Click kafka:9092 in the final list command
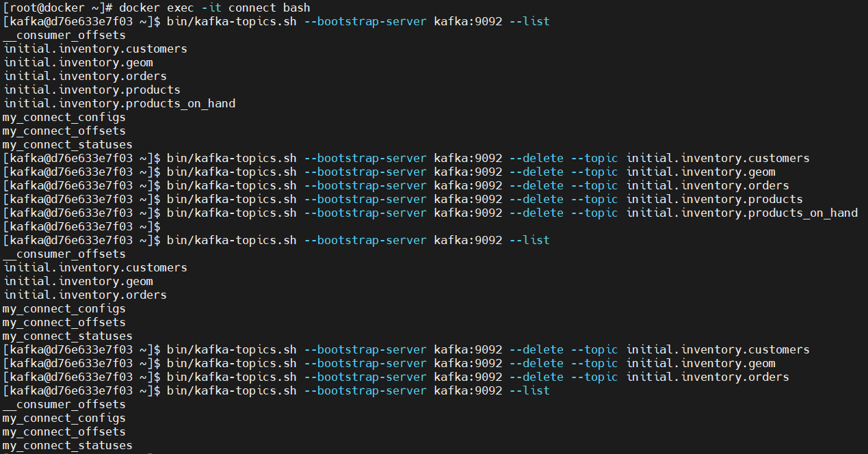The image size is (868, 454). click(468, 391)
